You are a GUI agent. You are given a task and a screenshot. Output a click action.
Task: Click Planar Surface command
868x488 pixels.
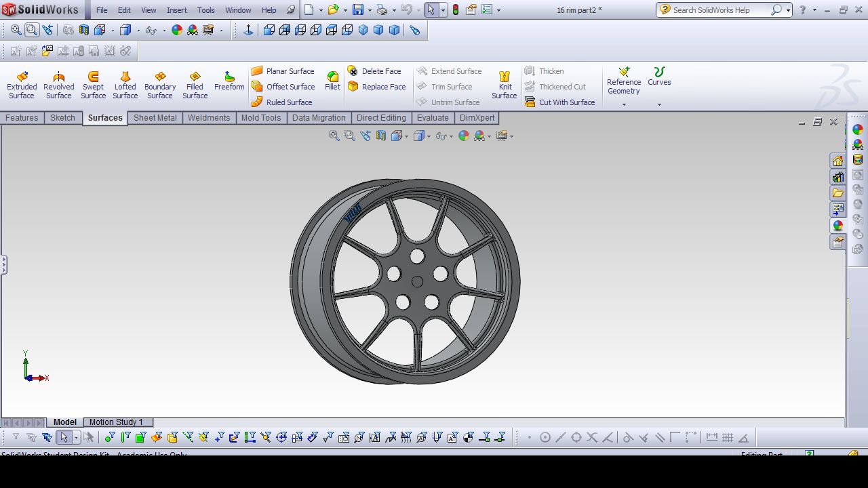[x=283, y=71]
